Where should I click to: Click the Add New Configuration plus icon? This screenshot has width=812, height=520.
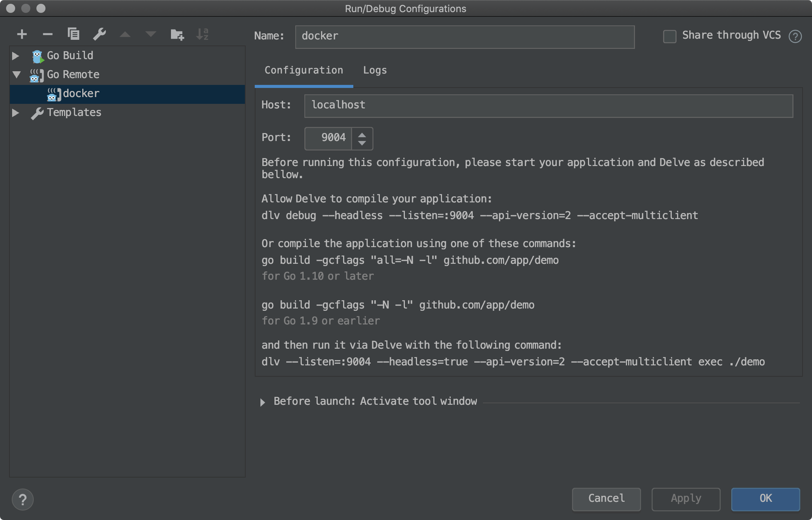[x=22, y=34]
